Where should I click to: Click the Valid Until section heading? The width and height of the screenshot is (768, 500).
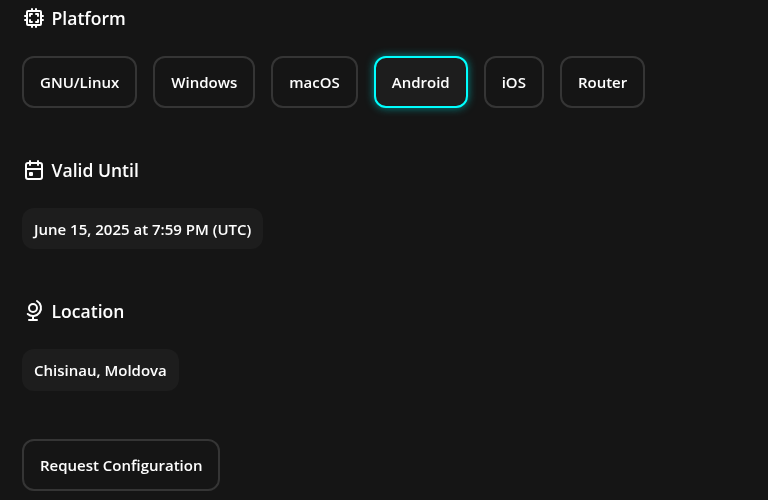point(95,170)
